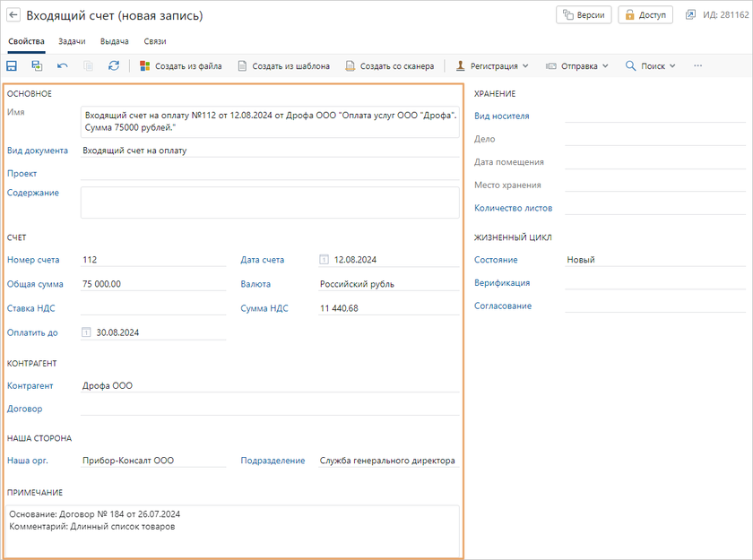This screenshot has width=753, height=560.
Task: Click Создать из файла in the toolbar
Action: point(180,65)
